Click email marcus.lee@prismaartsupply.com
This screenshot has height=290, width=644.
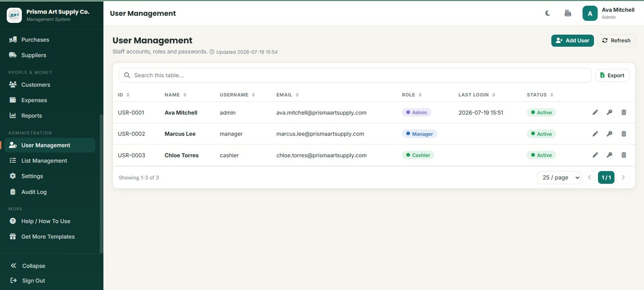coord(320,134)
